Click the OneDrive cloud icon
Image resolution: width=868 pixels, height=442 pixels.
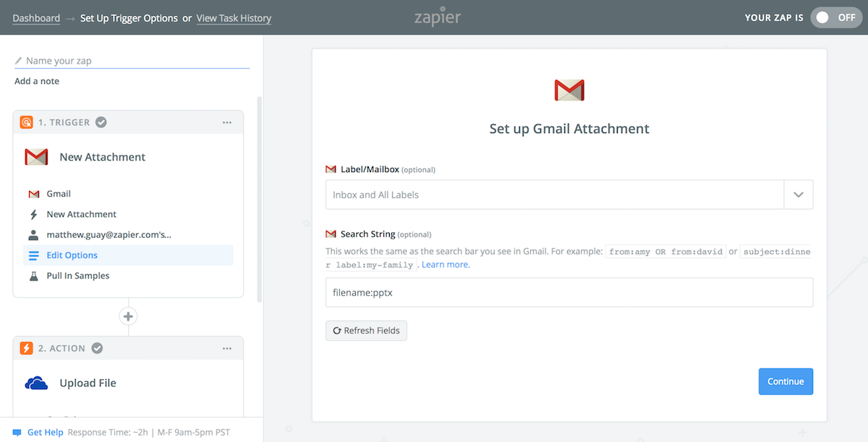tap(36, 383)
